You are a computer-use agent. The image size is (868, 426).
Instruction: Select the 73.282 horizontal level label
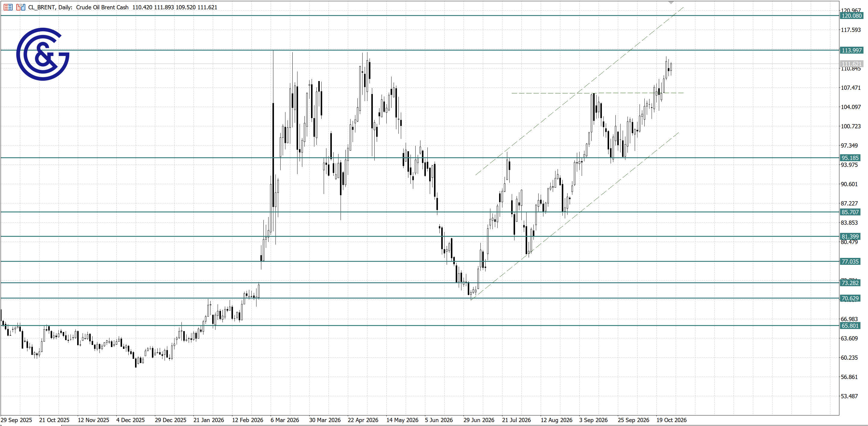pyautogui.click(x=850, y=283)
